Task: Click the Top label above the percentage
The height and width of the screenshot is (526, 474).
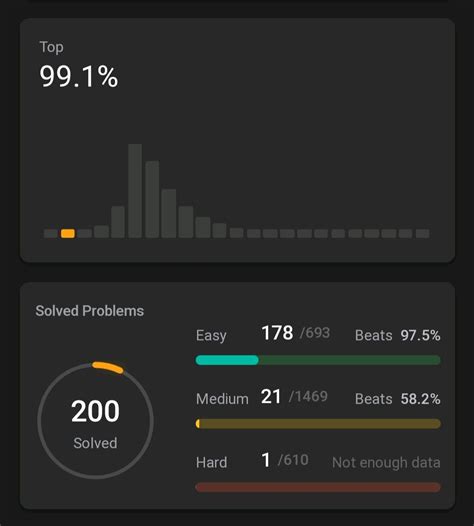Action: pos(51,47)
